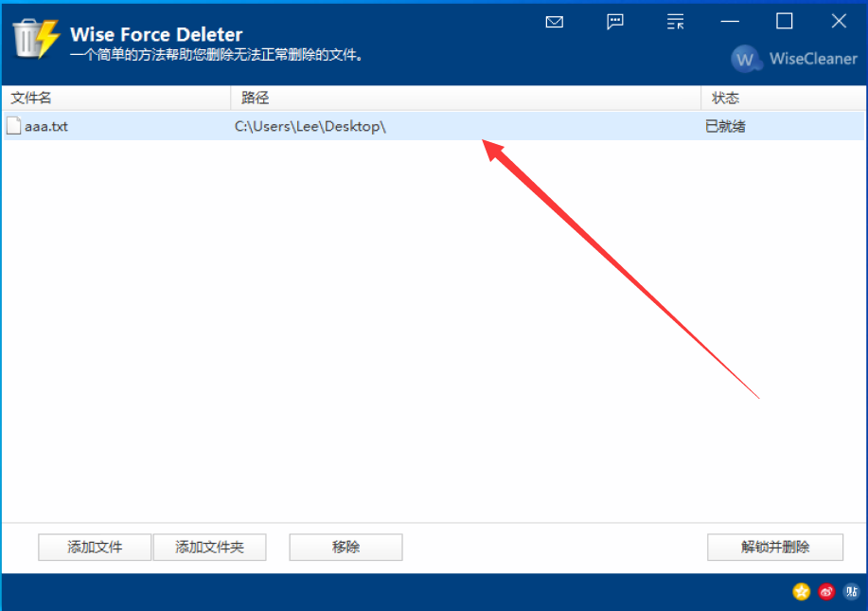
Task: Sort by the 文件名 column header
Action: click(116, 99)
